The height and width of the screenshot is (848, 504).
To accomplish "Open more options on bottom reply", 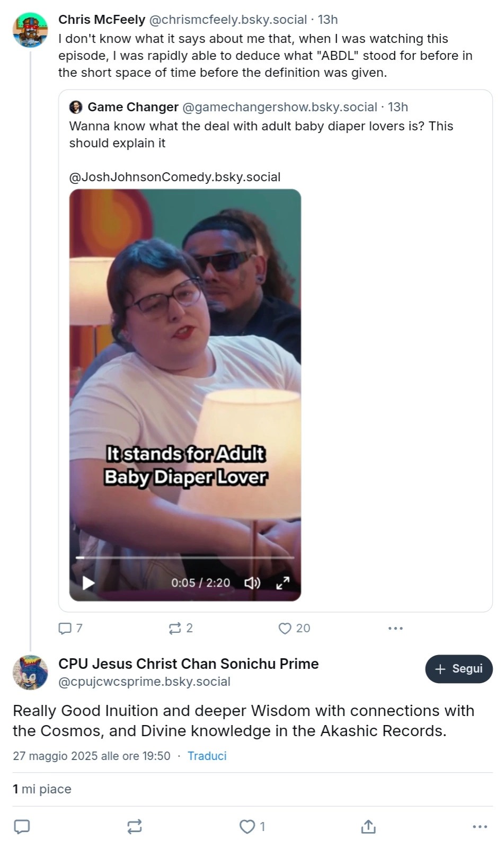I will click(480, 827).
